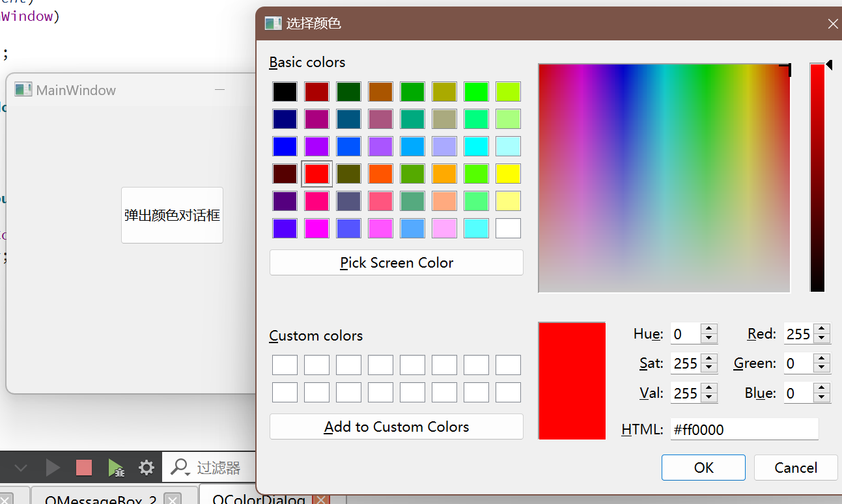Select the cyan basic color swatch
842x504 pixels.
(x=476, y=147)
